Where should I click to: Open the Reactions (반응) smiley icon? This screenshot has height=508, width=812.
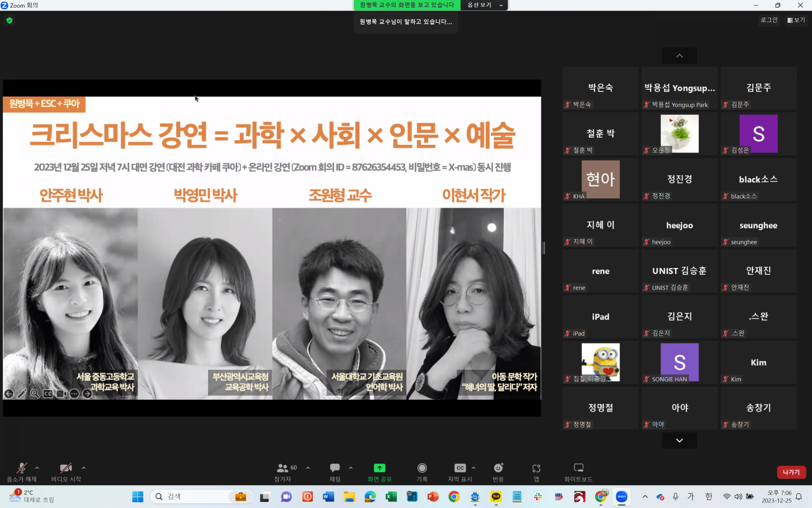click(498, 468)
